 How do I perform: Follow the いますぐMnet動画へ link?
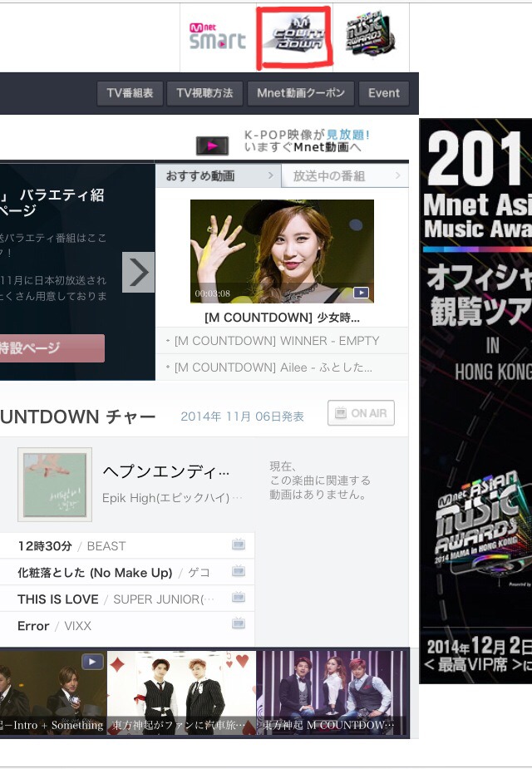click(x=303, y=147)
